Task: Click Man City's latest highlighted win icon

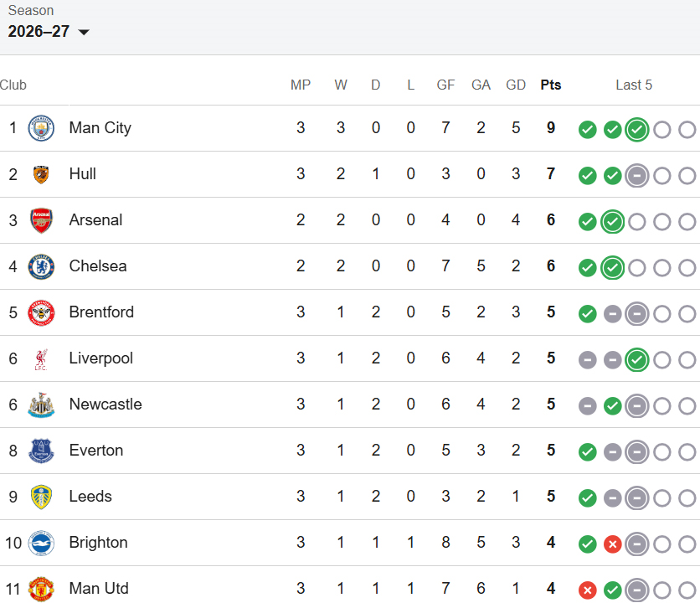Action: point(637,130)
